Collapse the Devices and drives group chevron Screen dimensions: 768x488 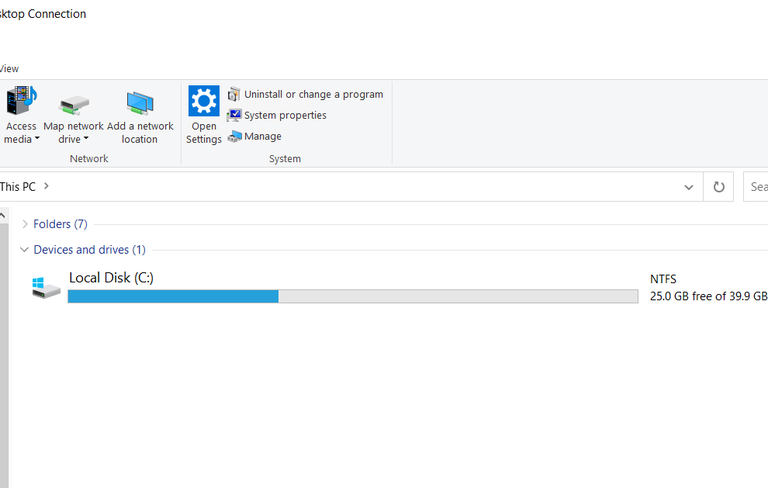(x=24, y=249)
